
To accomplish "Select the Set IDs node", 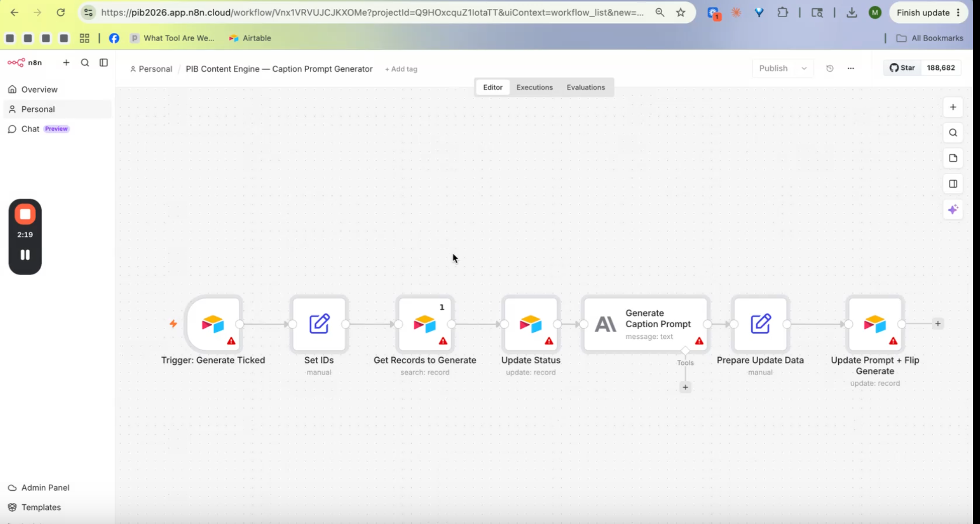I will tap(319, 324).
